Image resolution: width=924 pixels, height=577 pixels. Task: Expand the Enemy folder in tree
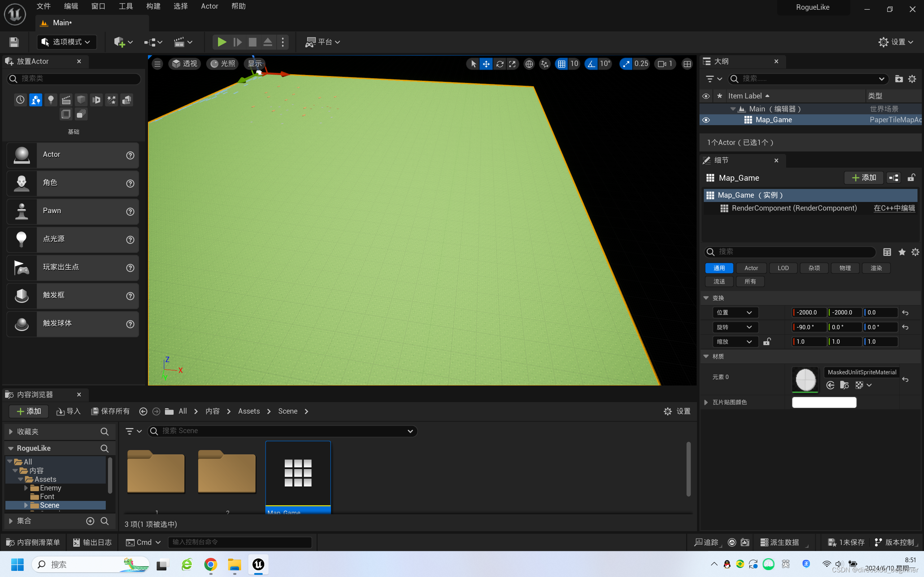pos(26,488)
